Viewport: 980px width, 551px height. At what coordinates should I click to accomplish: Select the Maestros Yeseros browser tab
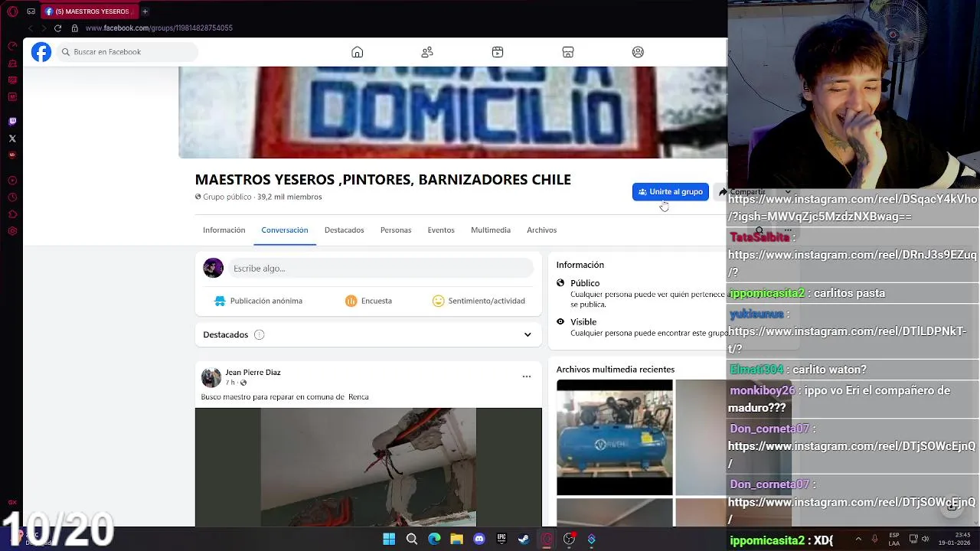tap(90, 11)
